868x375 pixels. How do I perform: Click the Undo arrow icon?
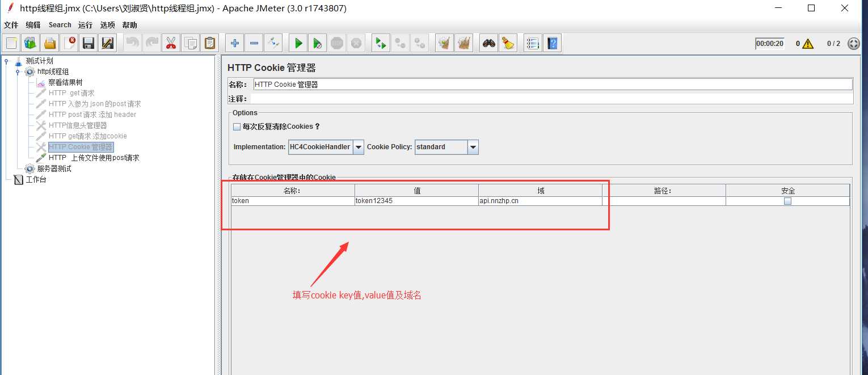tap(133, 43)
